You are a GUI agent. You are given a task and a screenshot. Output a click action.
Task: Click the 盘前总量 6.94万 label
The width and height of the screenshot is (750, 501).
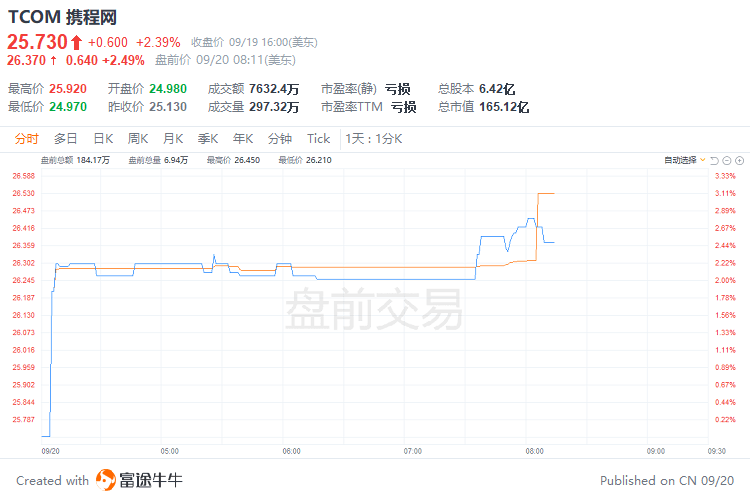pos(158,160)
